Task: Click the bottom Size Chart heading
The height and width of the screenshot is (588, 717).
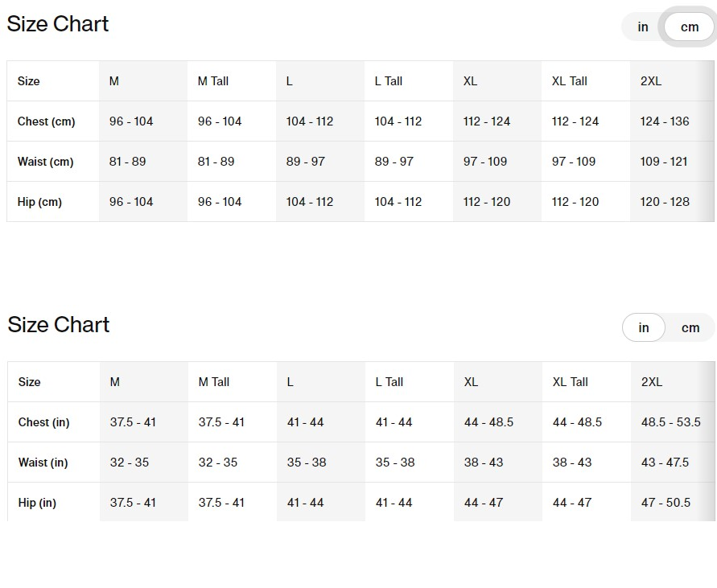Action: point(59,325)
